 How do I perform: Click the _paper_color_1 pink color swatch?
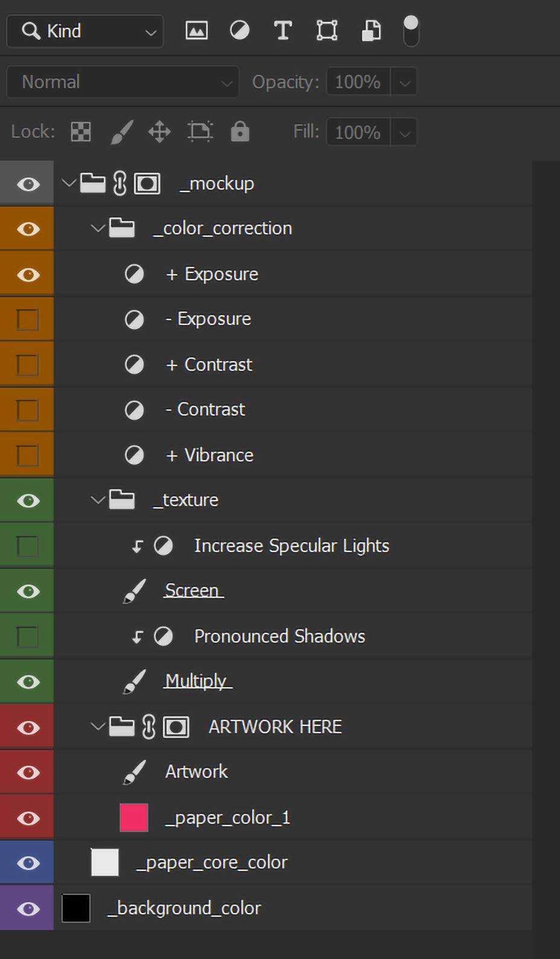(134, 818)
